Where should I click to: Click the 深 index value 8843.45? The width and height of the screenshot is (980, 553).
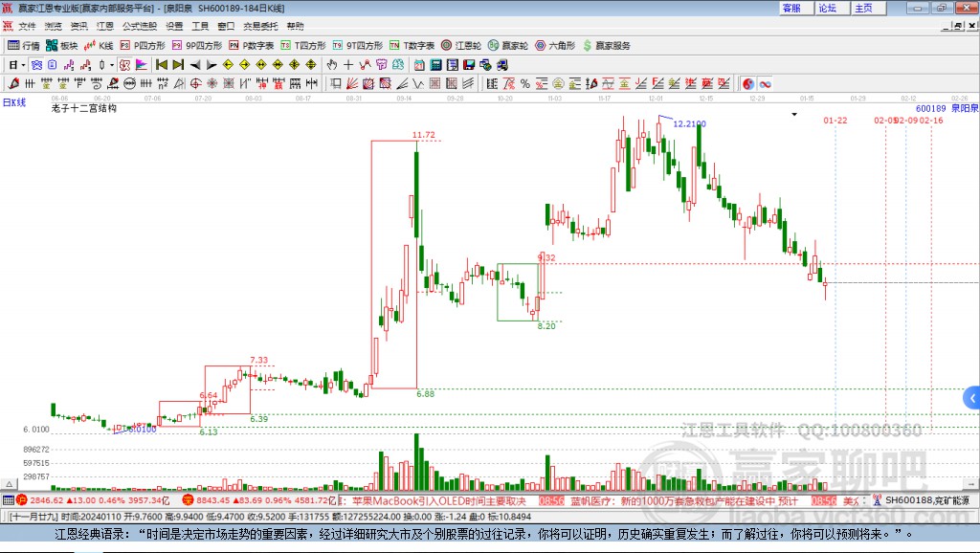click(x=213, y=500)
